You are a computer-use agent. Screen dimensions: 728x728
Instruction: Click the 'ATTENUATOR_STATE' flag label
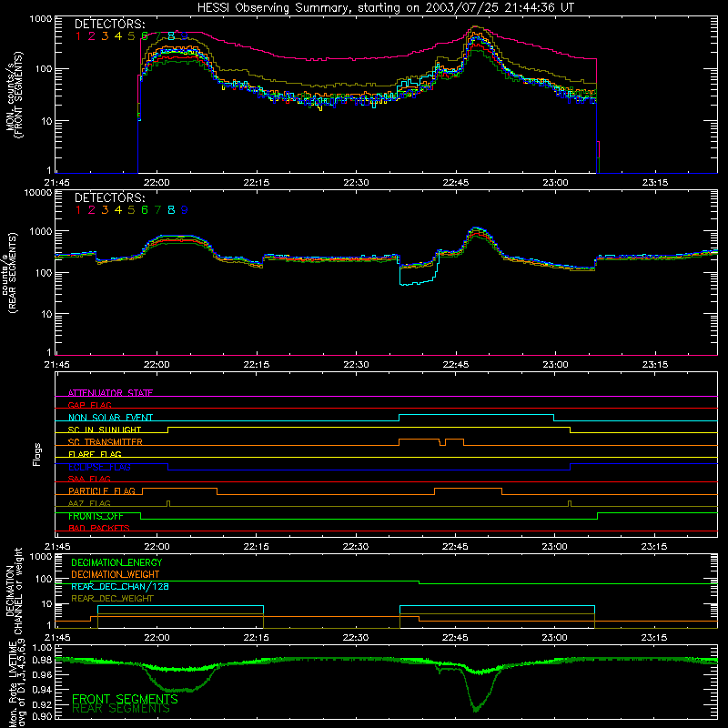[x=110, y=393]
